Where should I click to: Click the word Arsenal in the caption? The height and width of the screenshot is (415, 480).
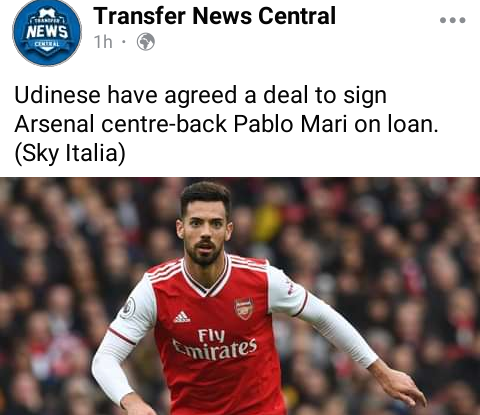(x=54, y=124)
